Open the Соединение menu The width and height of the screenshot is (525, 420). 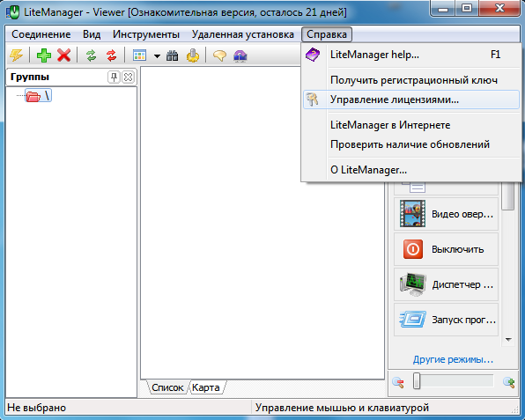click(x=41, y=34)
